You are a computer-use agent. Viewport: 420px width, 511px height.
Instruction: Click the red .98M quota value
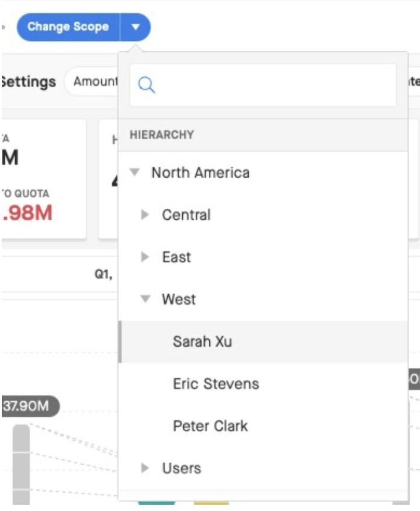[27, 213]
